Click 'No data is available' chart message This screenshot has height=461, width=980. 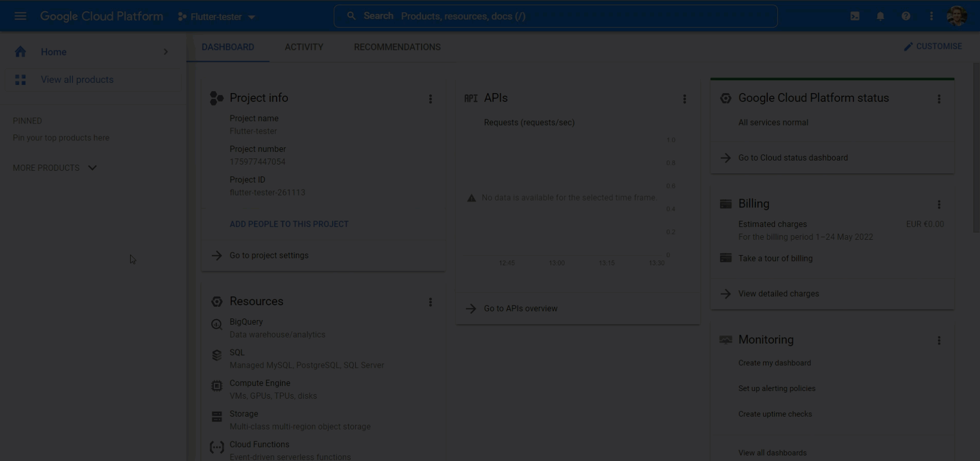click(569, 198)
